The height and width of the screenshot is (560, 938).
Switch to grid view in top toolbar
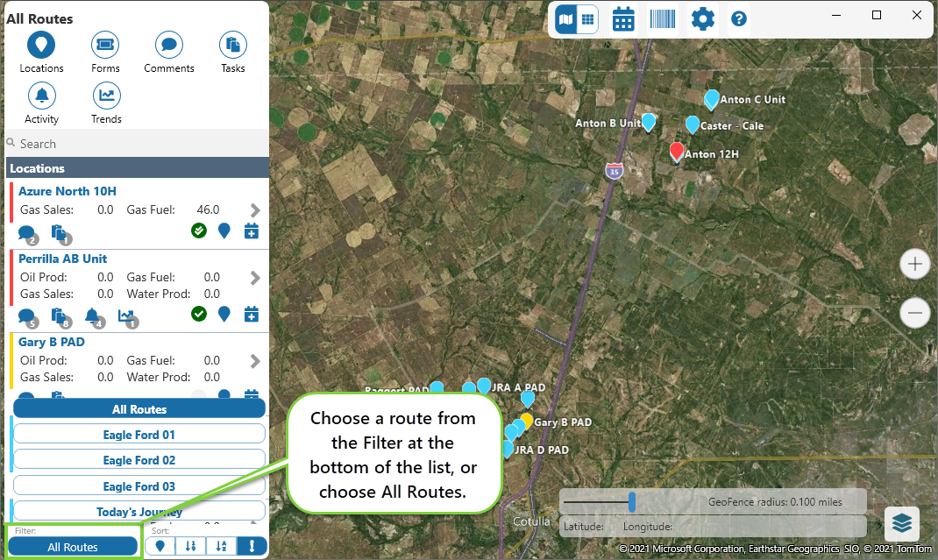pyautogui.click(x=588, y=20)
